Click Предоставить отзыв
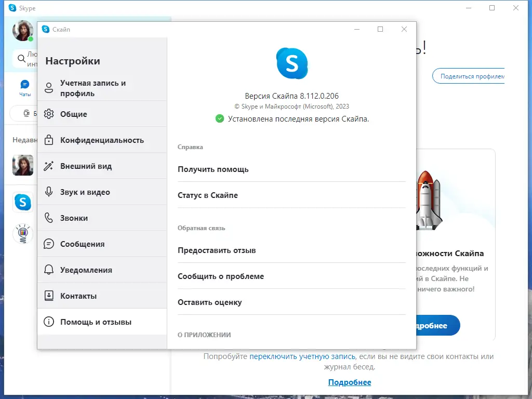This screenshot has width=532, height=399. pos(292,250)
